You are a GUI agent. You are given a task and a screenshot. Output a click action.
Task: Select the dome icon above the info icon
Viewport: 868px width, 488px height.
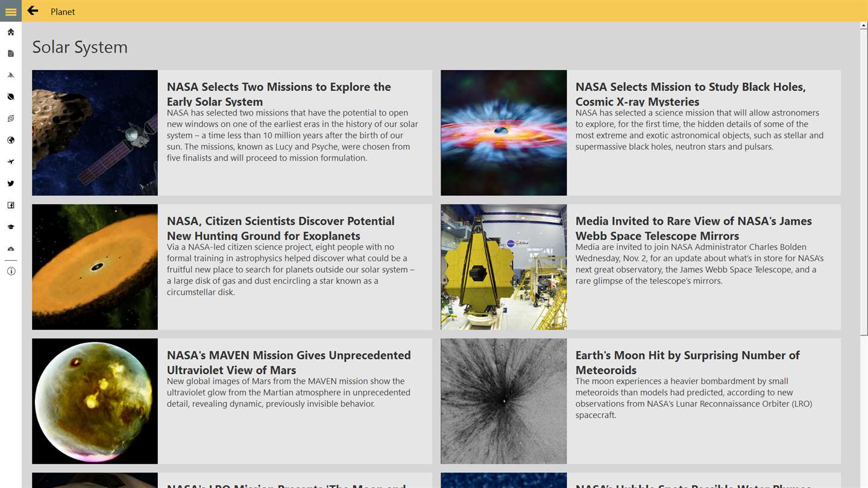pyautogui.click(x=11, y=249)
